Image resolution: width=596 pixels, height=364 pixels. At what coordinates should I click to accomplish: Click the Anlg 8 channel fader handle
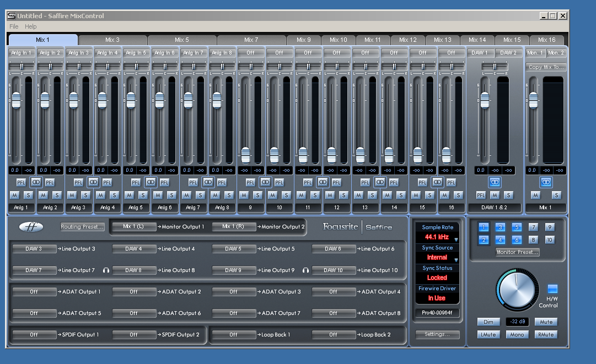[217, 100]
